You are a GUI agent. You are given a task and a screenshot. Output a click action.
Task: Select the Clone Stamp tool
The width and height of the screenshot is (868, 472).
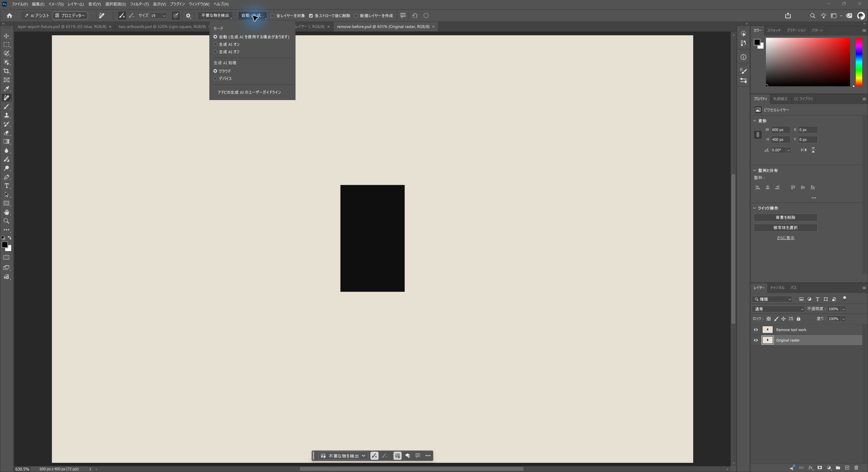(x=6, y=115)
